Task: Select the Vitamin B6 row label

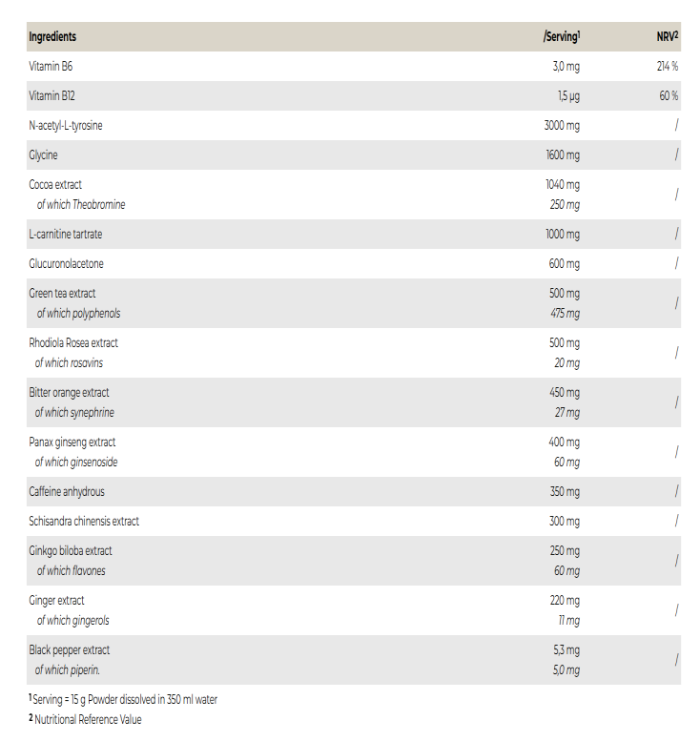Action: point(50,67)
